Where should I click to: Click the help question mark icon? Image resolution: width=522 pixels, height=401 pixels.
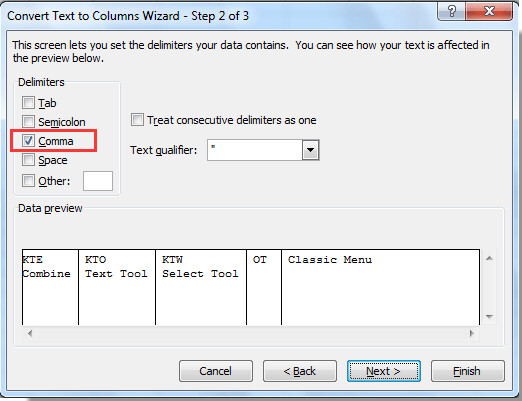pyautogui.click(x=451, y=12)
